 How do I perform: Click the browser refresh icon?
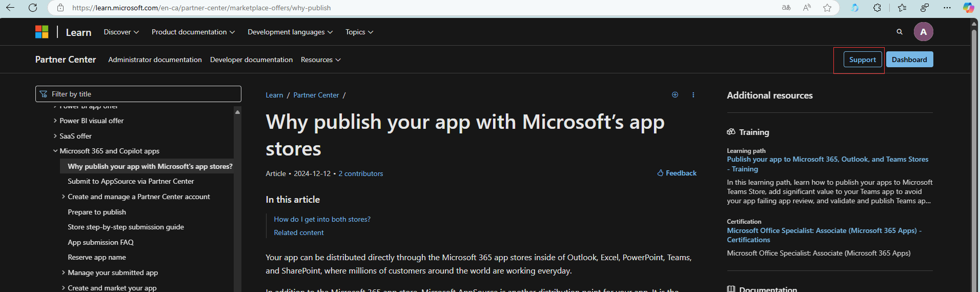tap(33, 8)
